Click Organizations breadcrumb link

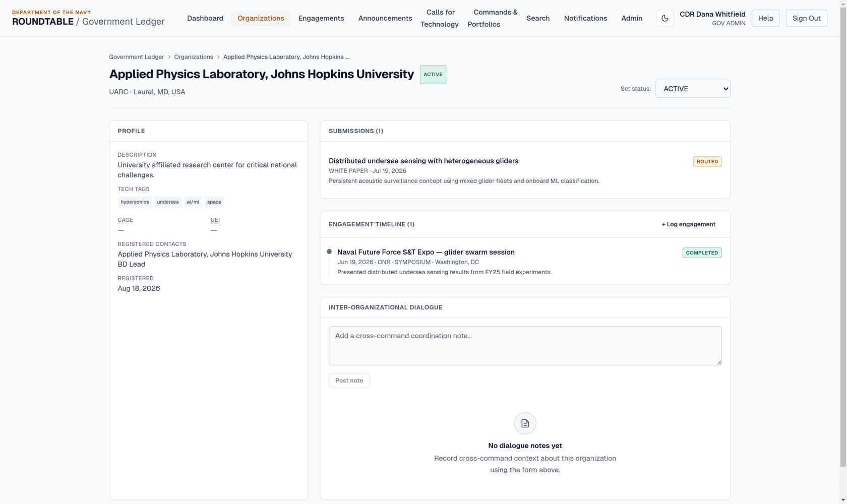pyautogui.click(x=194, y=57)
